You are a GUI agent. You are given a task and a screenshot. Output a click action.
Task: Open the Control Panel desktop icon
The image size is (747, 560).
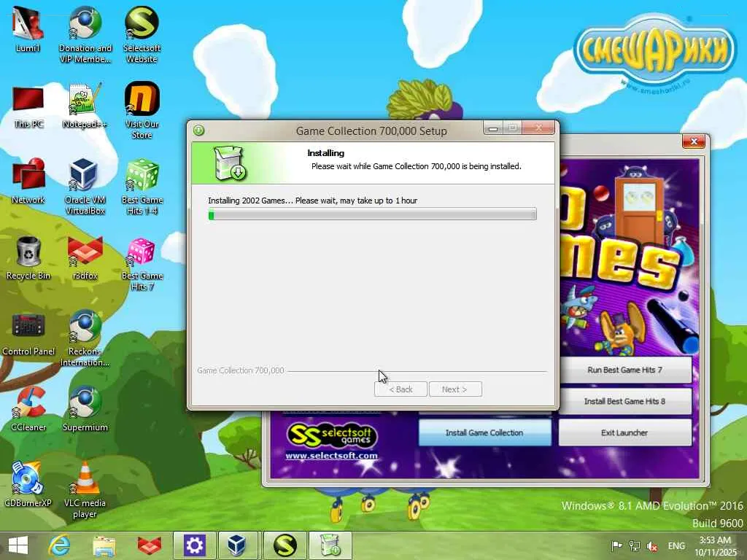[x=28, y=334]
